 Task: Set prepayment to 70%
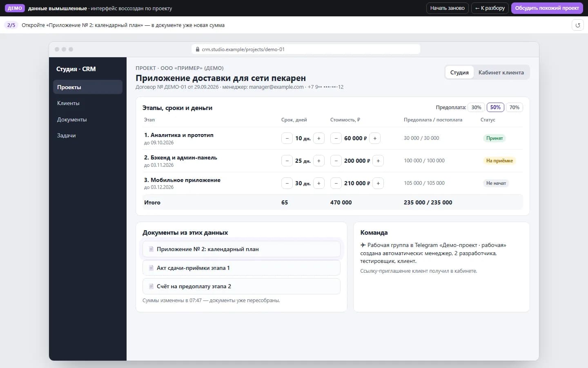(514, 108)
